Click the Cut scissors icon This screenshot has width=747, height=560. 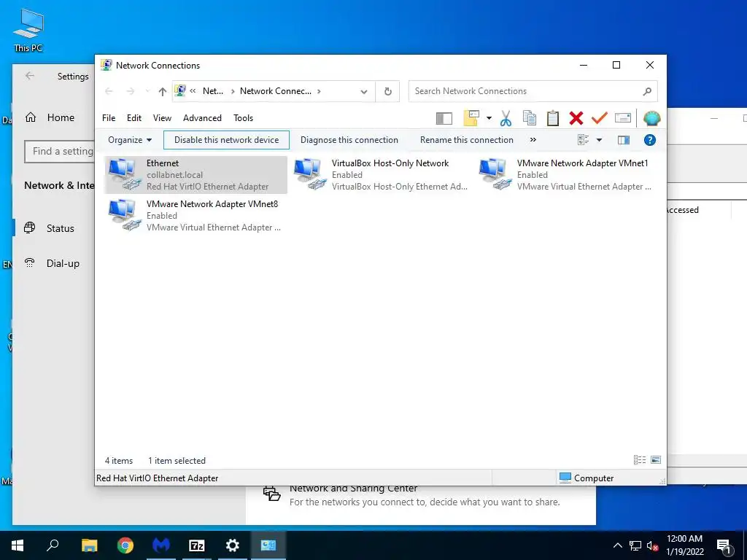point(506,118)
